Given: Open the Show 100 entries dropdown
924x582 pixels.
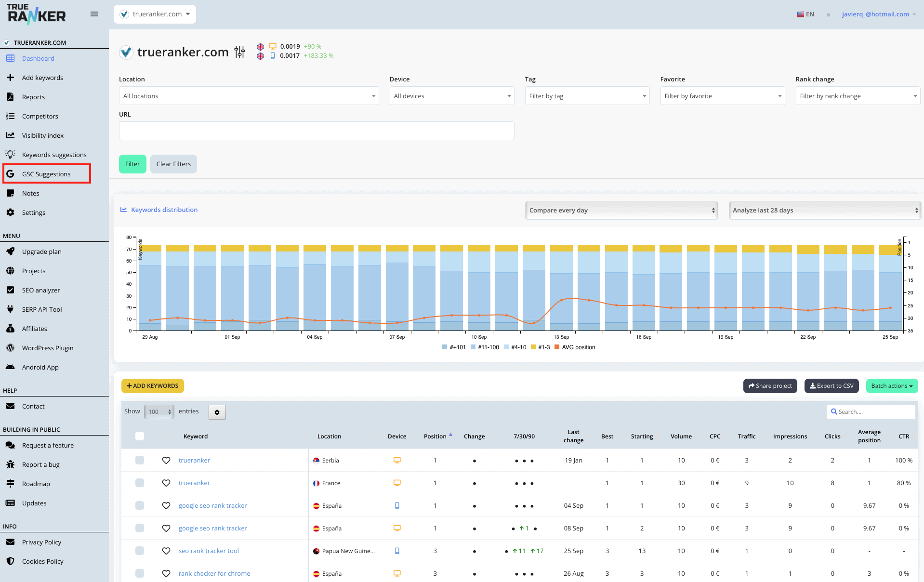Looking at the screenshot, I should click(159, 412).
